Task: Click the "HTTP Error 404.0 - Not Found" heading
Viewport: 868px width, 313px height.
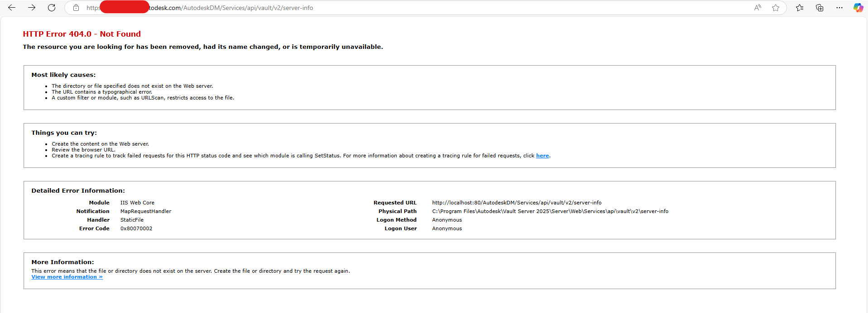Action: click(x=82, y=34)
